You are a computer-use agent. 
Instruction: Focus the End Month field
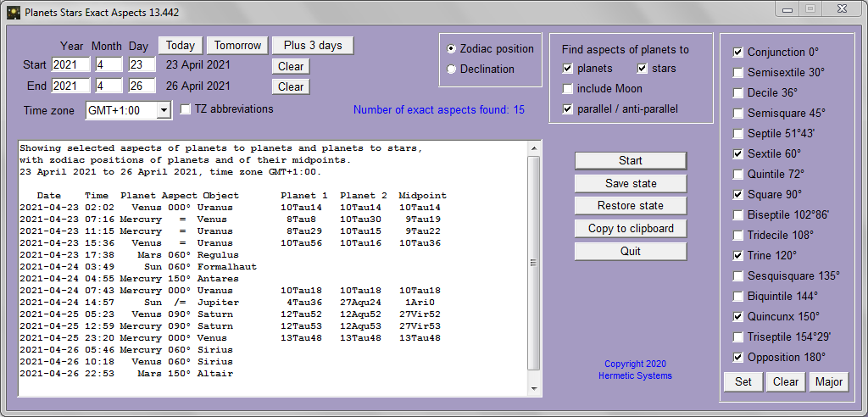(108, 86)
